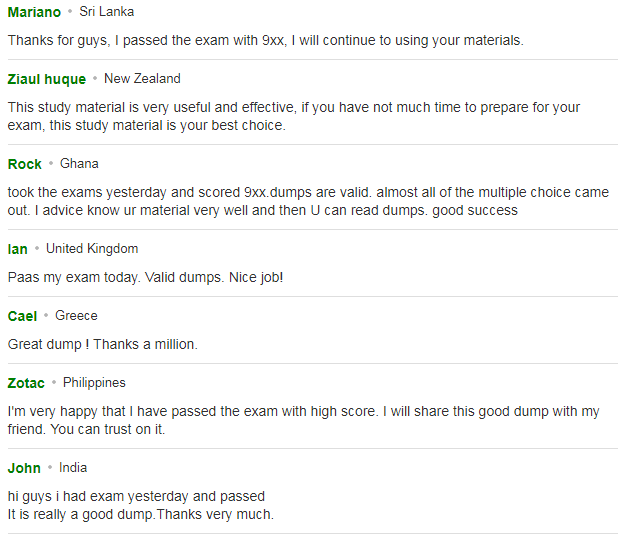Image resolution: width=625 pixels, height=537 pixels.
Task: Click the Philippines country label
Action: [x=94, y=382]
